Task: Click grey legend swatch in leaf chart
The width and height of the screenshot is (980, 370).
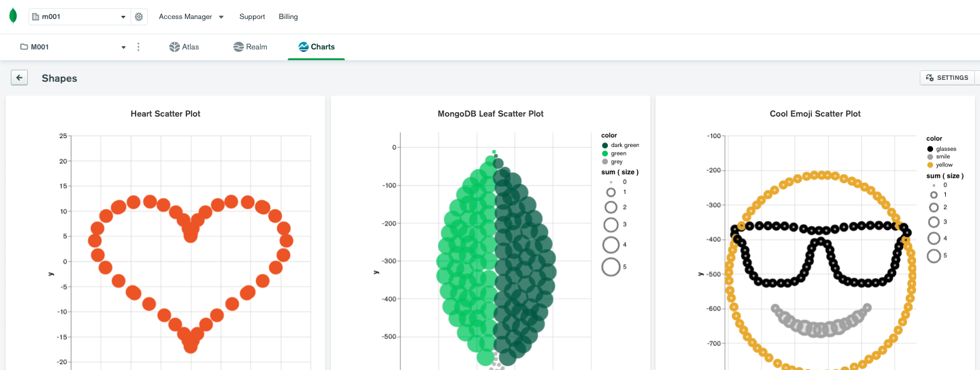Action: click(605, 162)
